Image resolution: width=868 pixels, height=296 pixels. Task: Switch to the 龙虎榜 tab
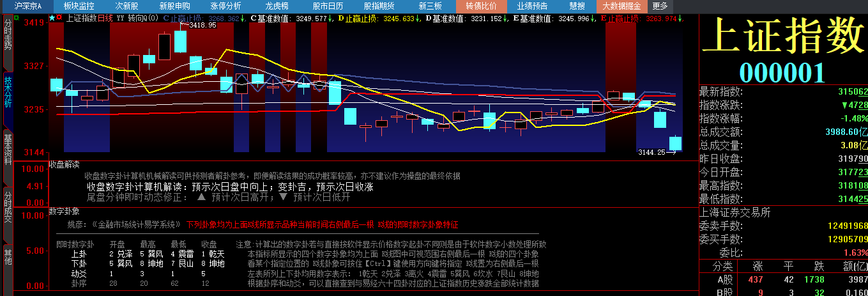tap(276, 6)
